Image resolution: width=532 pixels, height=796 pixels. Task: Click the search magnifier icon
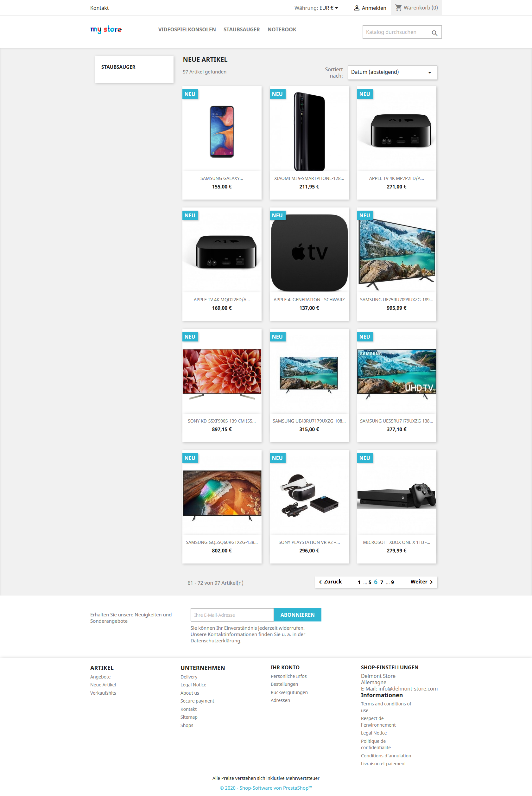point(434,33)
